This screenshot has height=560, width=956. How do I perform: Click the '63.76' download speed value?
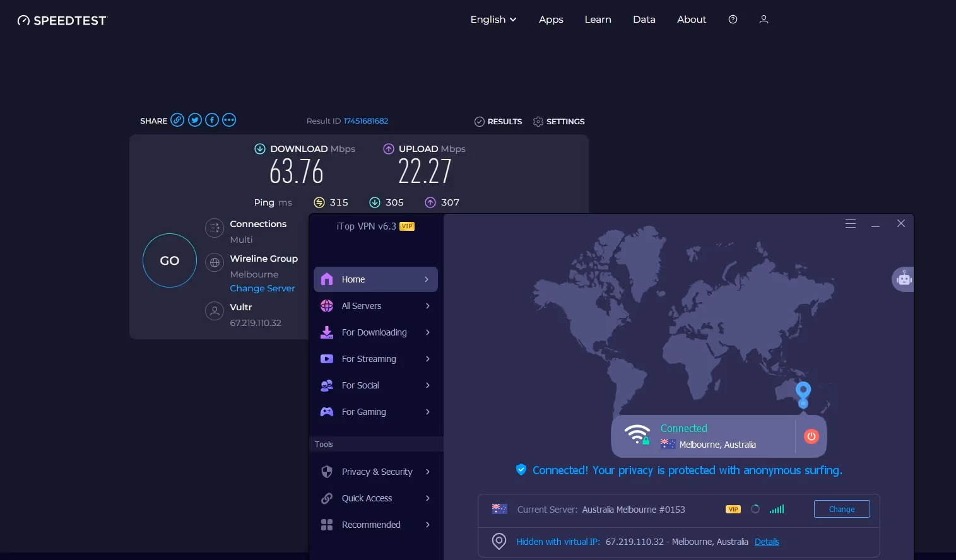click(x=297, y=172)
